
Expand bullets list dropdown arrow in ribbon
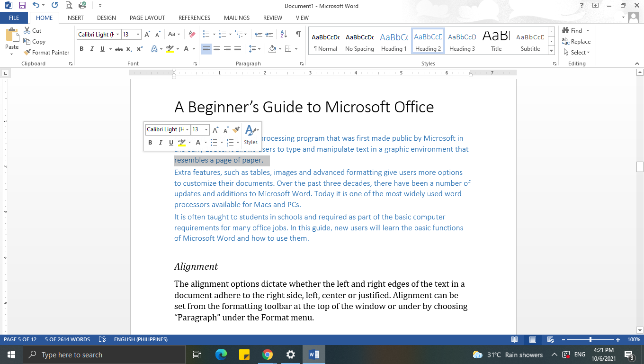(x=214, y=34)
